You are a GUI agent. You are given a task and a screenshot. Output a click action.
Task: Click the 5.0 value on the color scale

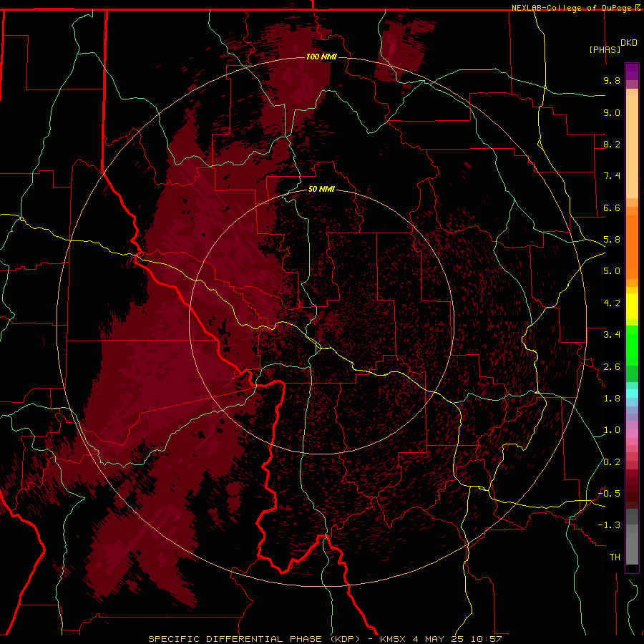(612, 271)
